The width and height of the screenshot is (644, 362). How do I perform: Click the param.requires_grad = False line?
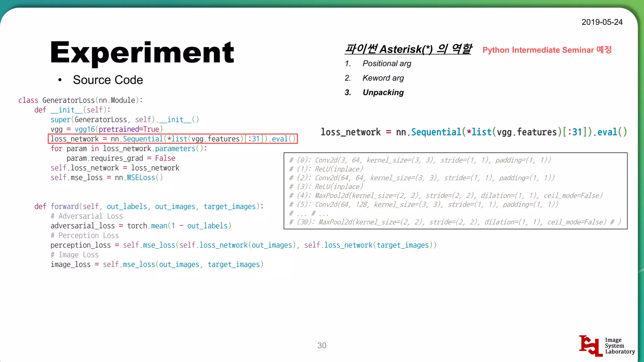pyautogui.click(x=121, y=158)
